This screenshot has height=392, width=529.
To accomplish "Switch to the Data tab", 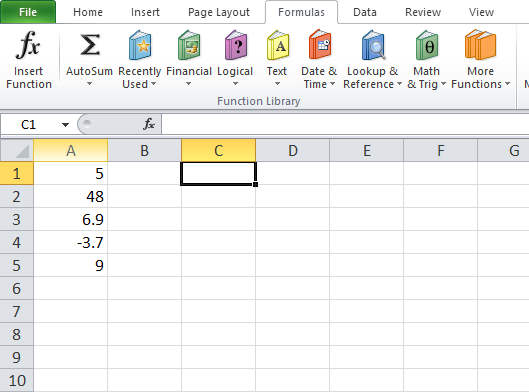I will pos(365,12).
